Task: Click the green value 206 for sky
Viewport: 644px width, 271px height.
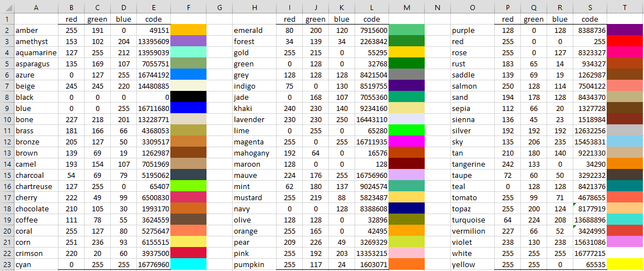Action: [534, 142]
